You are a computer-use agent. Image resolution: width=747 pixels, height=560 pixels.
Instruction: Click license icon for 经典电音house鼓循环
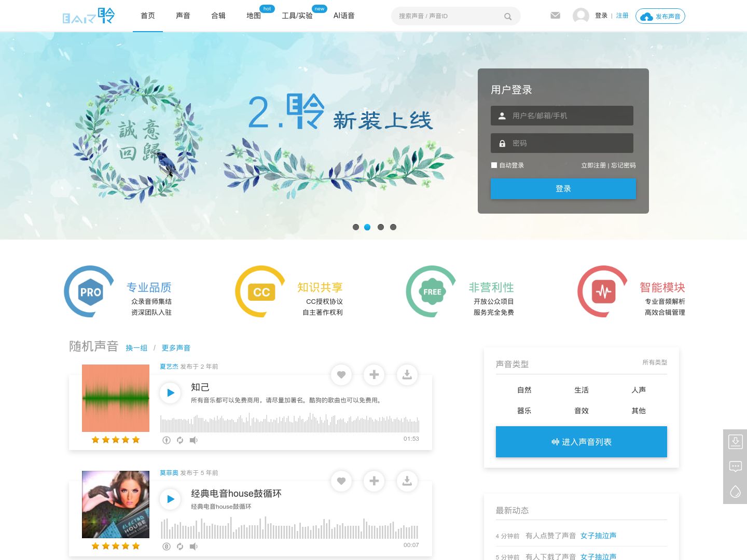(x=167, y=547)
